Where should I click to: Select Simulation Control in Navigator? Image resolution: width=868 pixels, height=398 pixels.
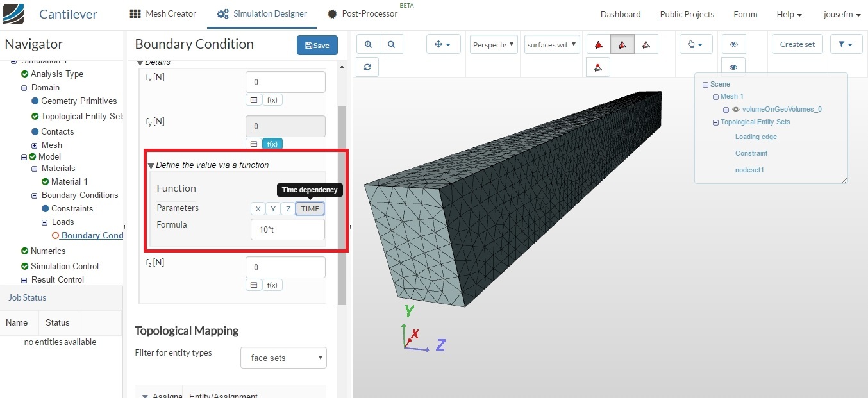[x=65, y=266]
